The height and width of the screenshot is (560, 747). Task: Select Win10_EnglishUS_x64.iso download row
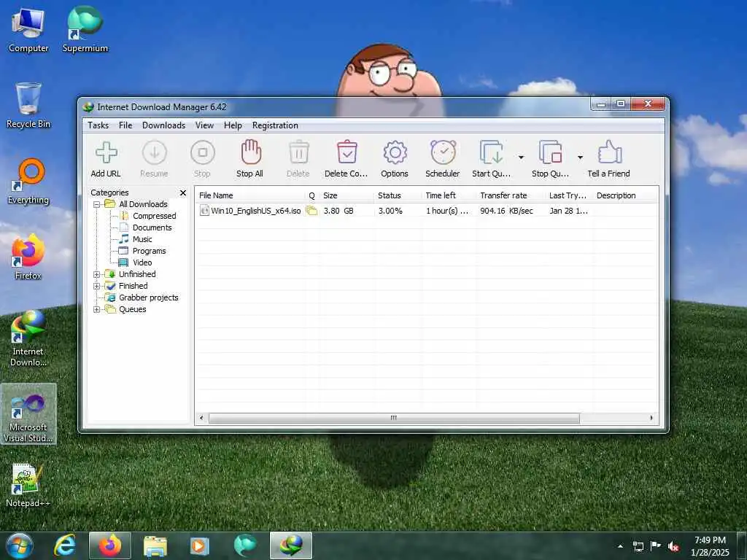click(427, 211)
